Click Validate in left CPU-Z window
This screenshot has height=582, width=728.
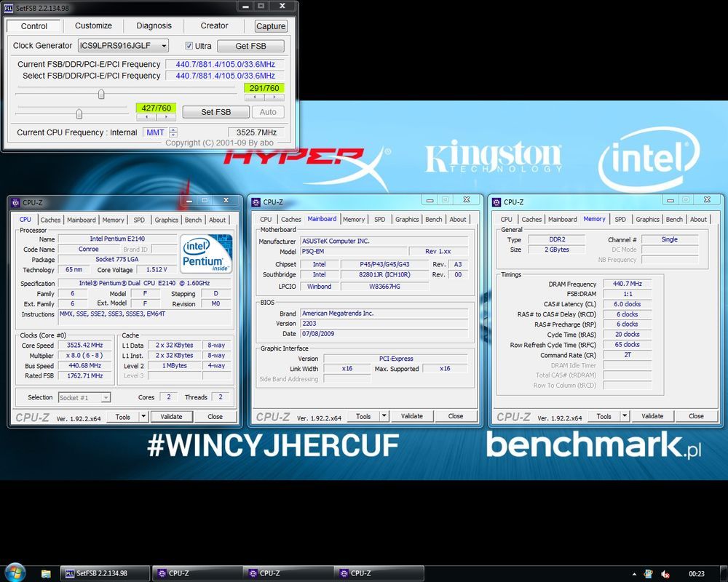(171, 416)
